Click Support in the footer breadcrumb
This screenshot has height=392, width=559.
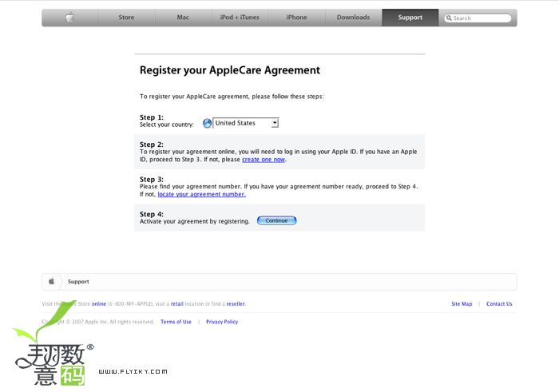(78, 282)
